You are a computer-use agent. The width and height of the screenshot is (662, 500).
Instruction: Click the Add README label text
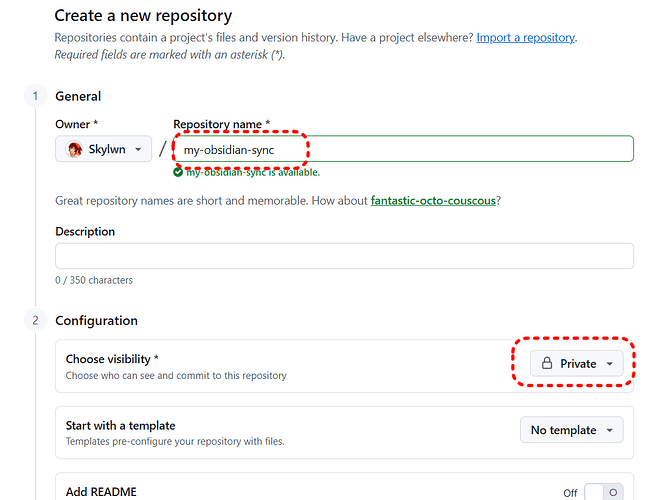pos(101,492)
